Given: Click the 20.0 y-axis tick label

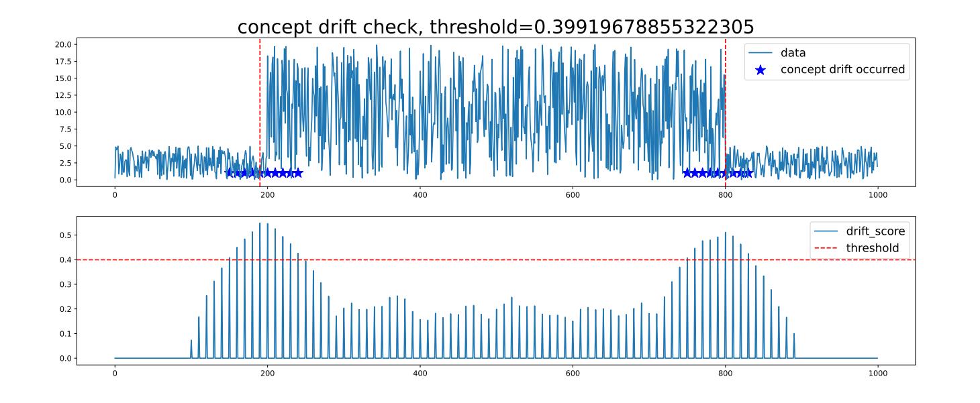Looking at the screenshot, I should point(64,44).
